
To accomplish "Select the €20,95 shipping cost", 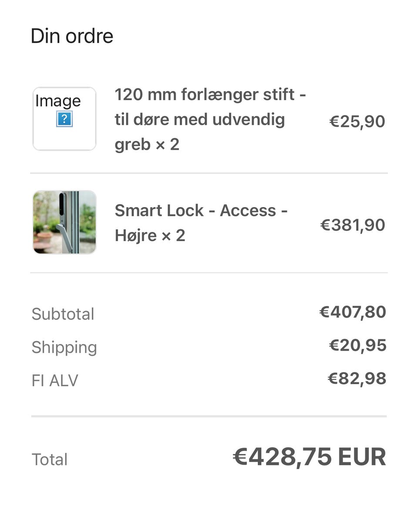I will pyautogui.click(x=357, y=345).
